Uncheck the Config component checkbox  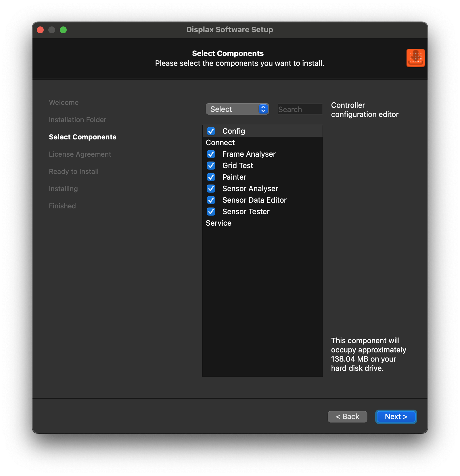pyautogui.click(x=211, y=131)
